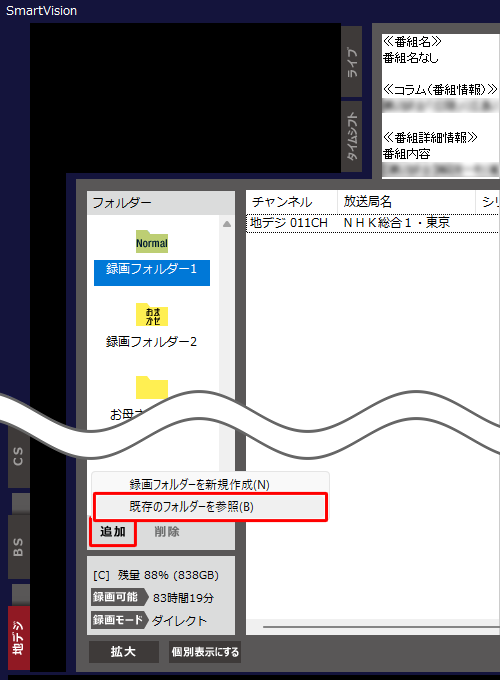This screenshot has width=500, height=680.
Task: Click the plain yellow folder icon
Action: point(152,387)
